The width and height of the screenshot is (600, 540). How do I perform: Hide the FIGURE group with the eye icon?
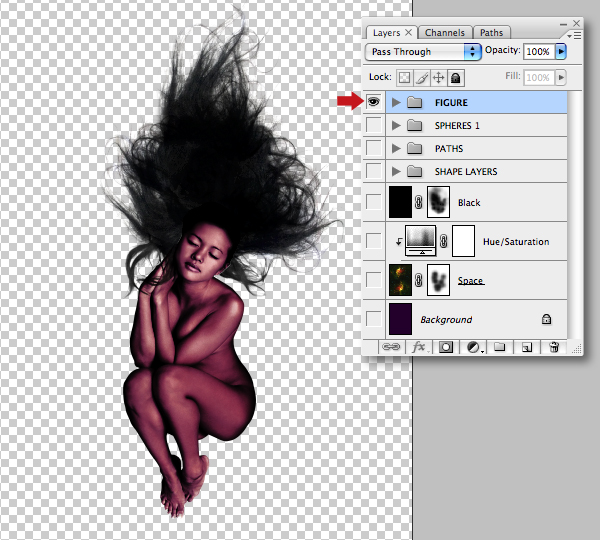tap(373, 102)
